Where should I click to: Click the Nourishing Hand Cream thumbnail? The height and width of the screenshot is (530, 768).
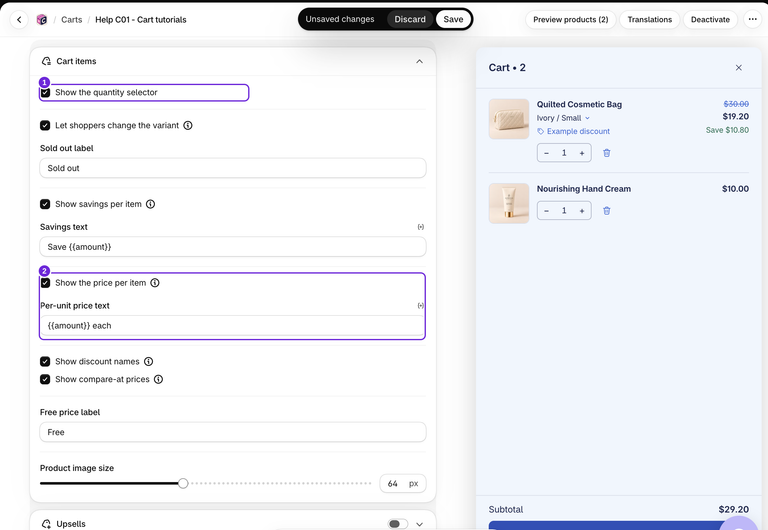pos(509,203)
